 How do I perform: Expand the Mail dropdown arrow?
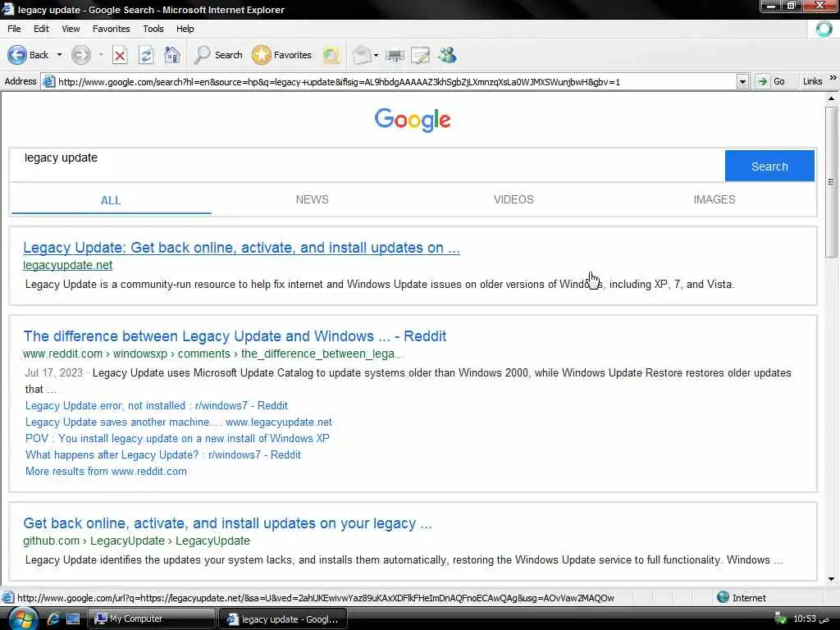376,55
